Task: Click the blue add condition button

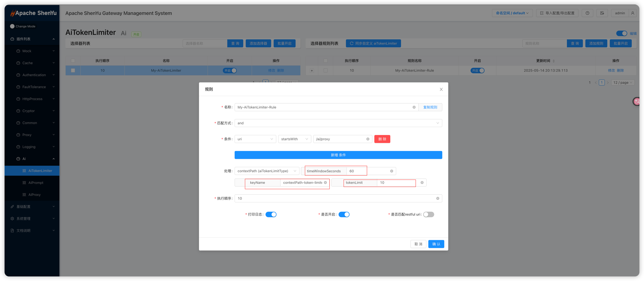Action: coord(338,155)
